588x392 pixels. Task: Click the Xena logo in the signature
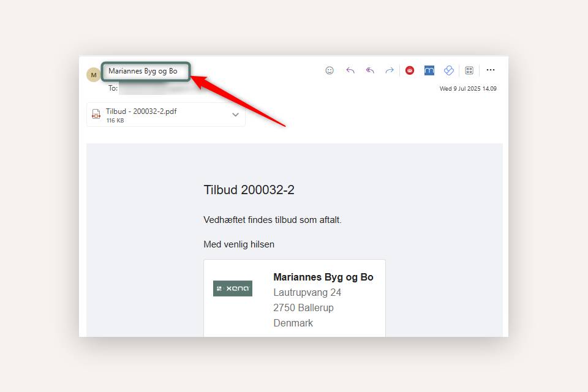[x=233, y=288]
